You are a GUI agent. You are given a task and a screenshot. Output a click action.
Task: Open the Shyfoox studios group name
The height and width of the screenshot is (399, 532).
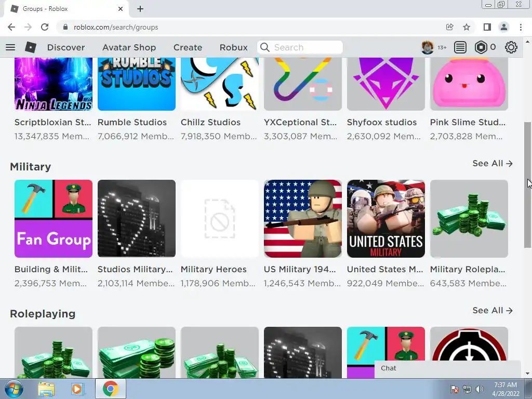[382, 122]
